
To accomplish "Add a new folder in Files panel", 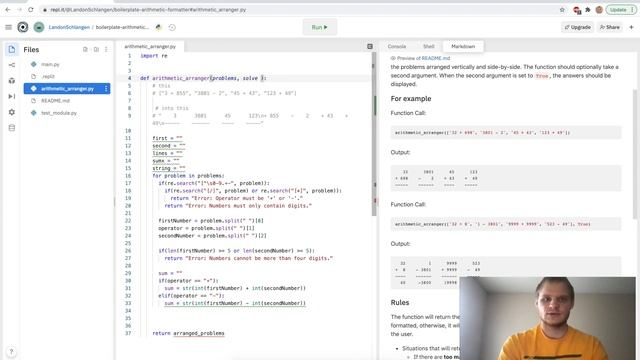I will [96, 49].
